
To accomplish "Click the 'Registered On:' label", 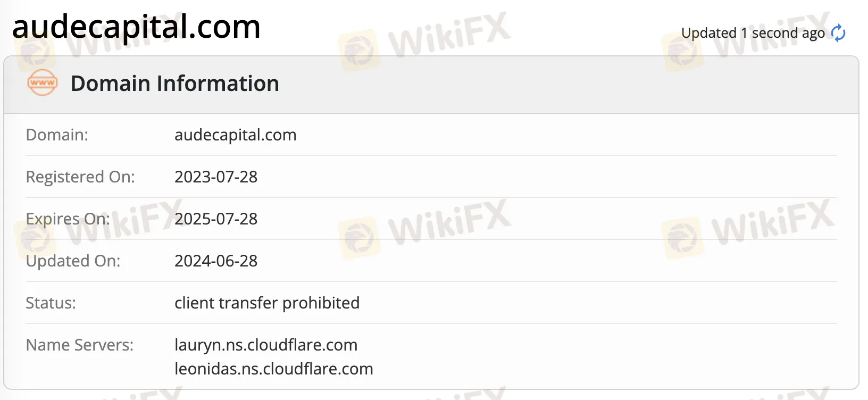I will (x=80, y=177).
